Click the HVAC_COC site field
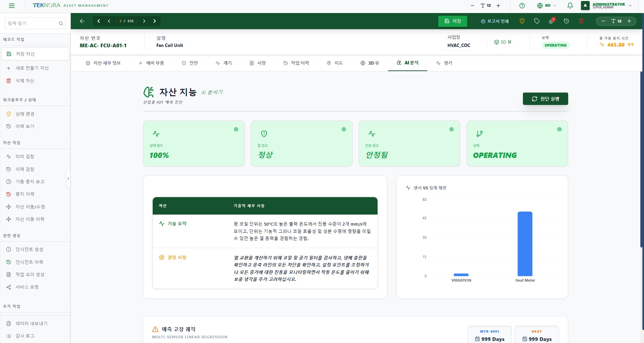This screenshot has width=644, height=343. point(459,46)
